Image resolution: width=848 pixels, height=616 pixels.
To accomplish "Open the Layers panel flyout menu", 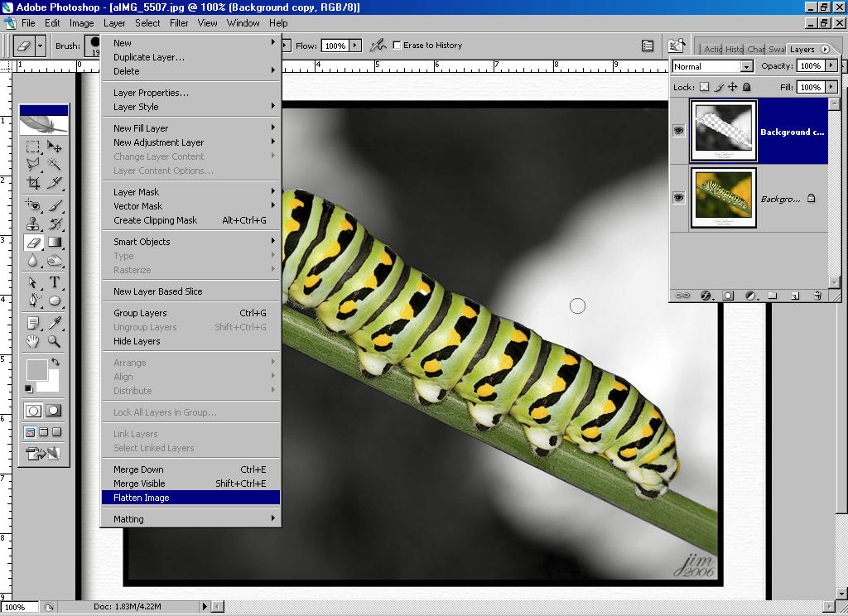I will click(826, 49).
